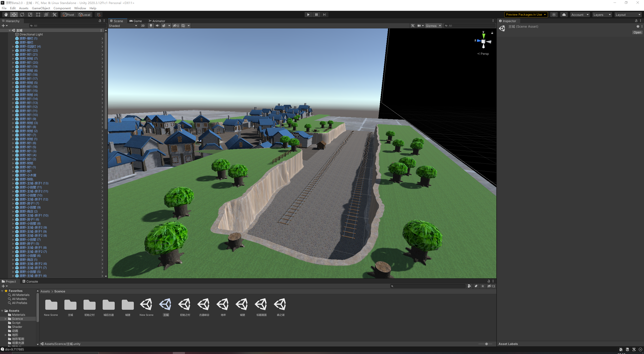
Task: Select the Rect Transform tool
Action: 38,15
